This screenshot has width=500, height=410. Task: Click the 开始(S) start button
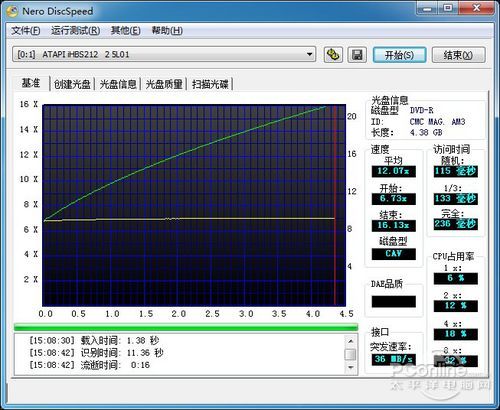tap(399, 55)
